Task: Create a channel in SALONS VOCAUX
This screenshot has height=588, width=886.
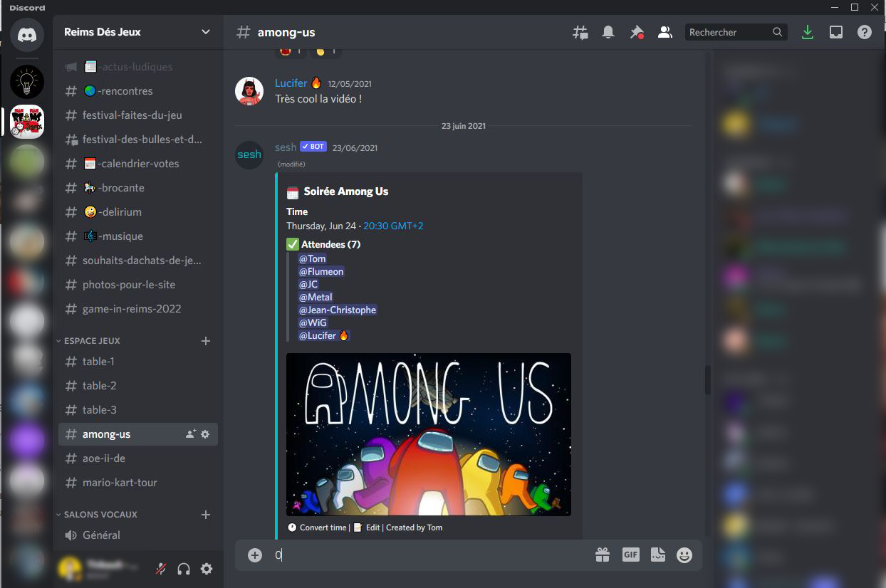Action: tap(206, 515)
